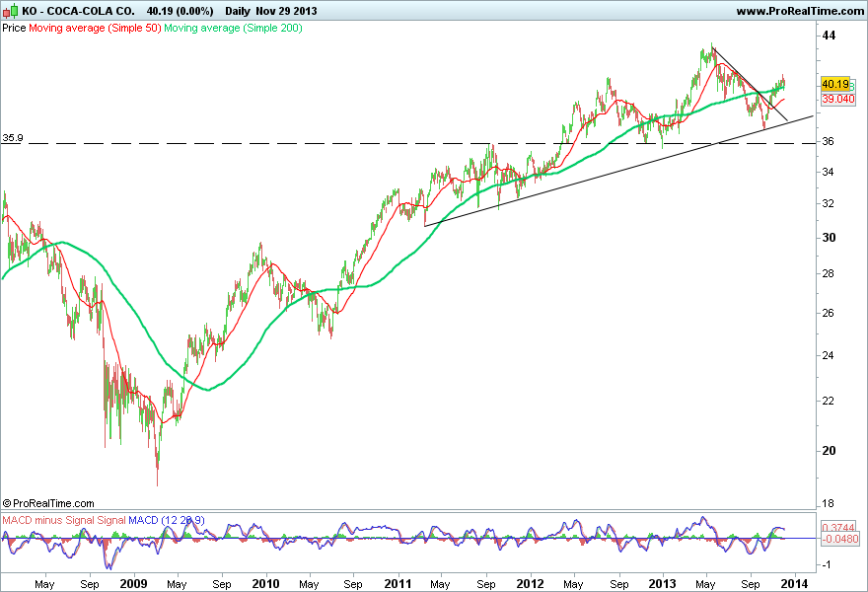The width and height of the screenshot is (868, 592).
Task: Click the 'Price' legend label
Action: 14,28
